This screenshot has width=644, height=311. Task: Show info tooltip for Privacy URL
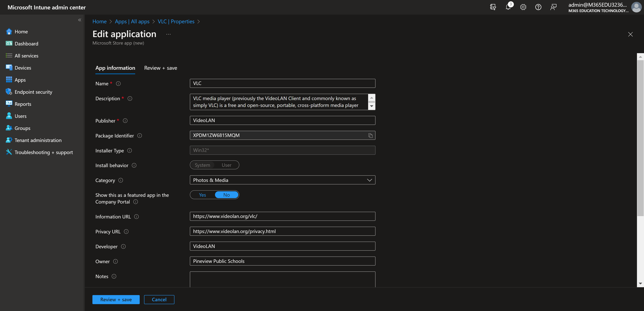[126, 232]
